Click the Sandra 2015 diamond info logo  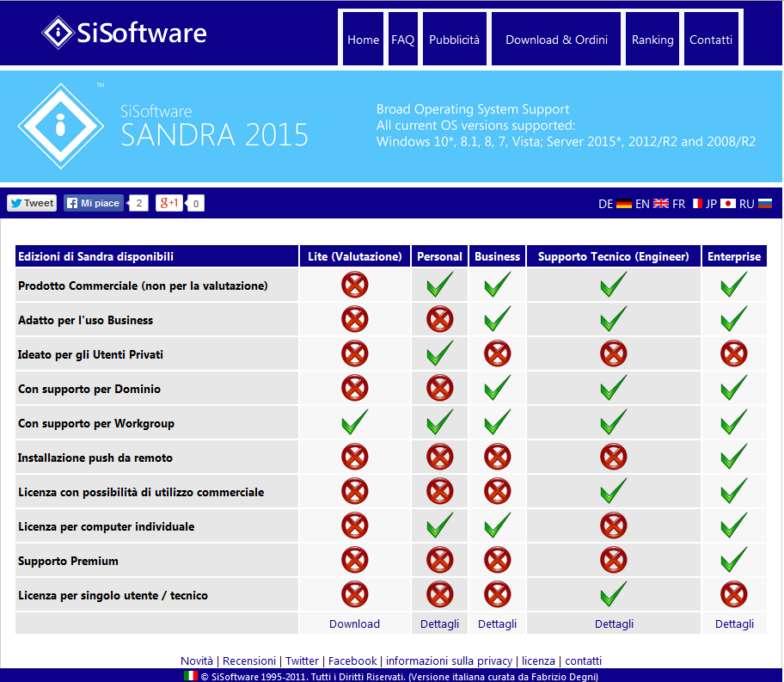point(61,126)
